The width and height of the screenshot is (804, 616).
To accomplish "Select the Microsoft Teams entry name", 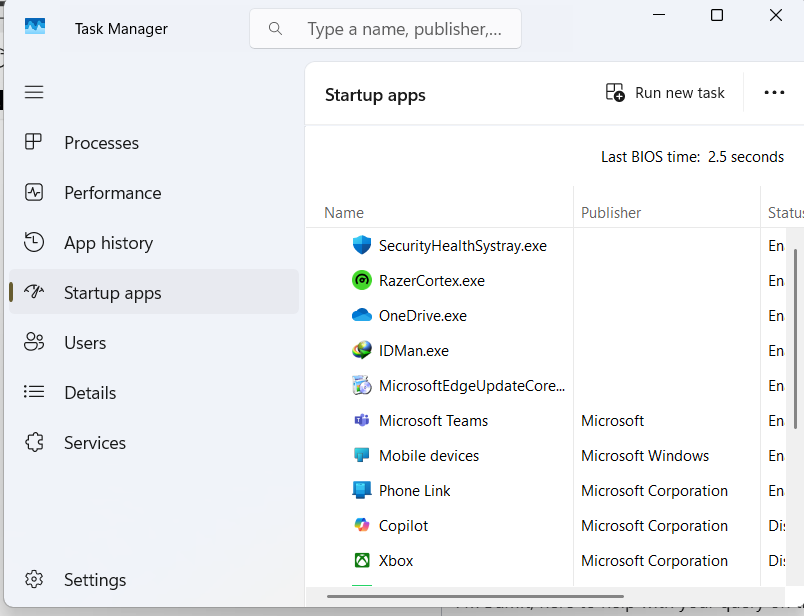I will (x=433, y=421).
